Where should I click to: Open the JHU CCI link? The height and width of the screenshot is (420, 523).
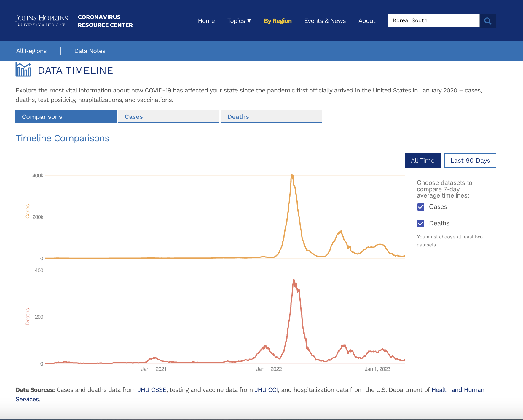[266, 390]
